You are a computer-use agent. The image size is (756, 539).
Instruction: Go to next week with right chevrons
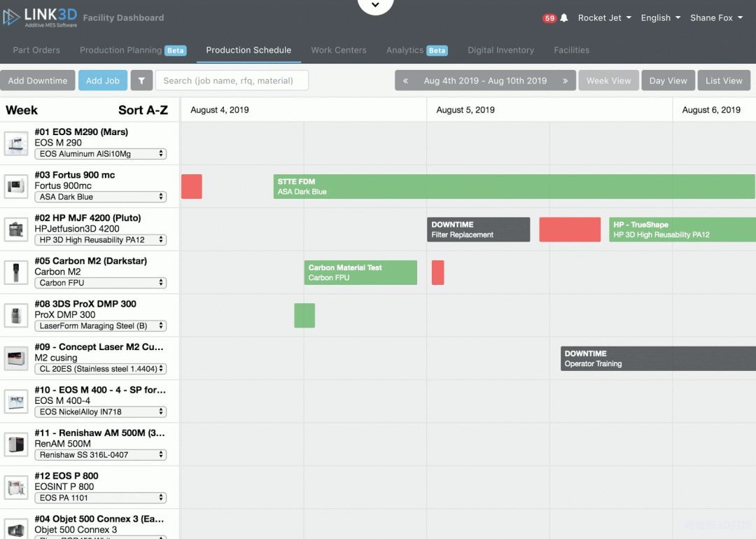point(565,80)
